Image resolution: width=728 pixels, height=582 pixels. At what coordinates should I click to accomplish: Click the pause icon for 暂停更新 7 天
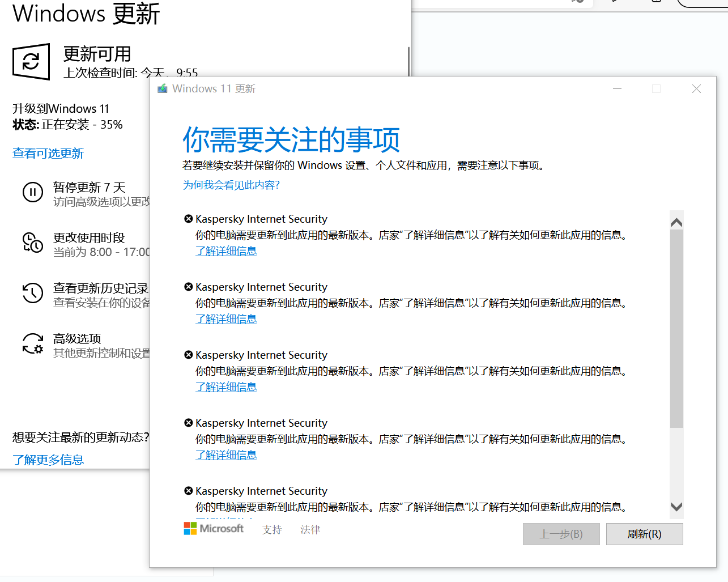[33, 192]
